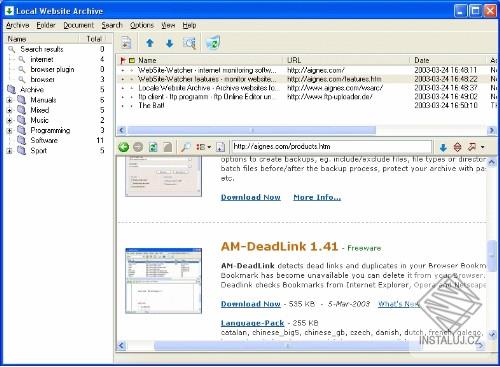Screen dimensions: 500x367
Task: Select the Search results tree item
Action: click(42, 49)
